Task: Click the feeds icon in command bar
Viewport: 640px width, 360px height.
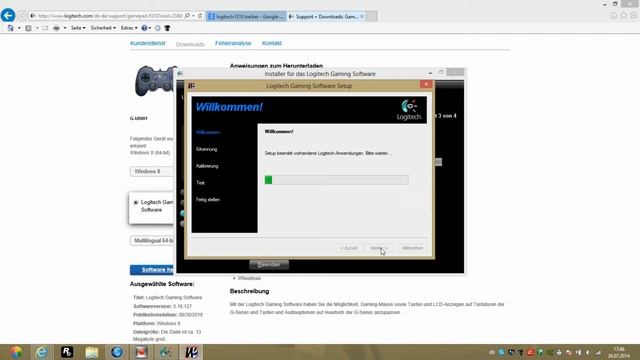Action: [x=28, y=28]
